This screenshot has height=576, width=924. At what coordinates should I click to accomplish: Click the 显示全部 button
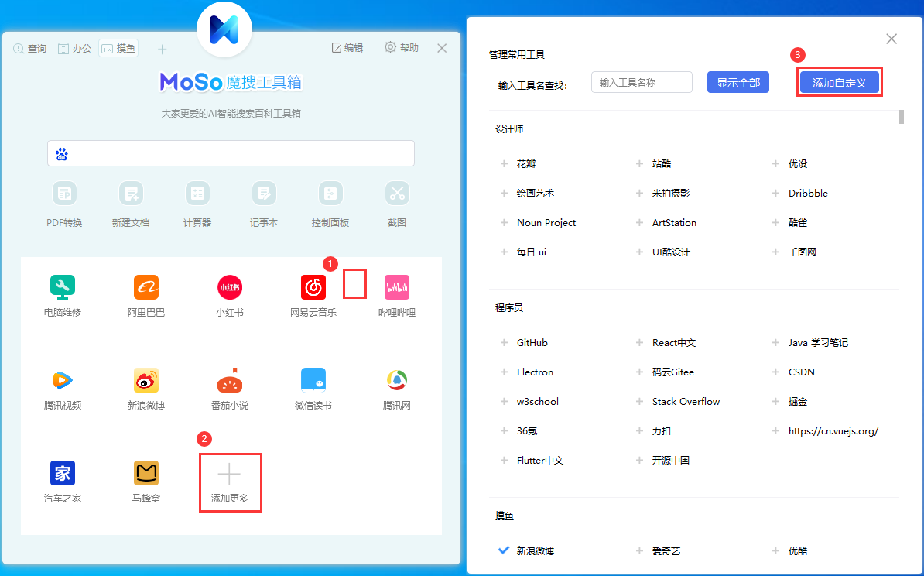(737, 81)
